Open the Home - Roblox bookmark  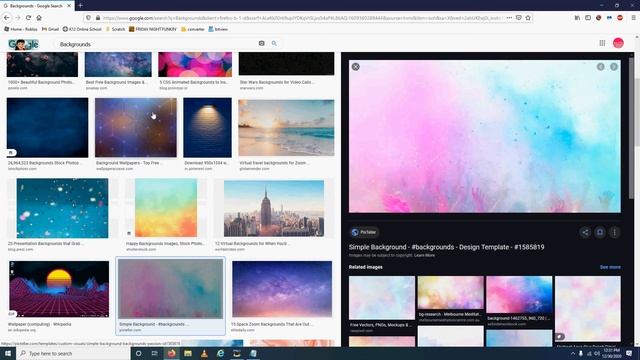[21, 29]
